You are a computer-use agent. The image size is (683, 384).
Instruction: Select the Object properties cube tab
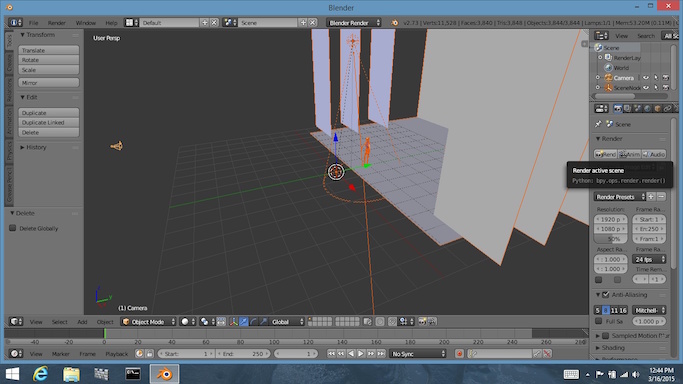tap(657, 108)
